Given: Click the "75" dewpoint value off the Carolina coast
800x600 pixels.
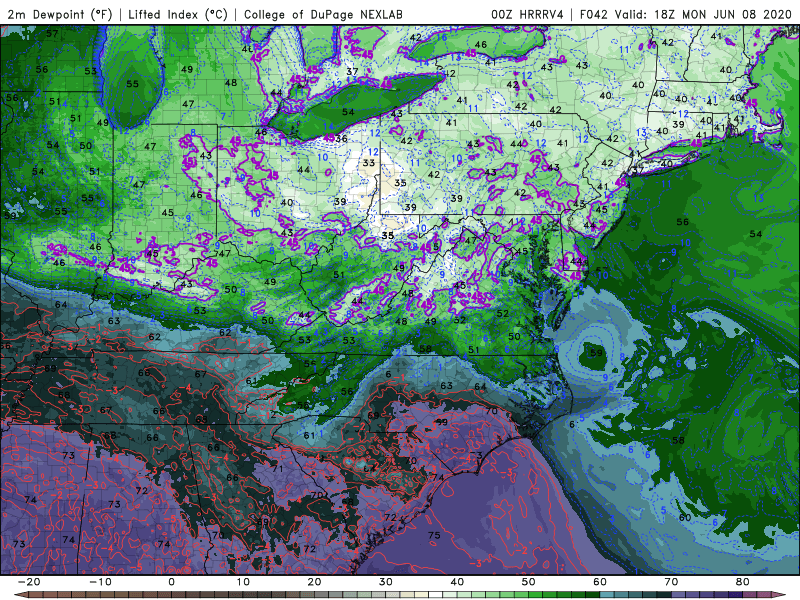Looking at the screenshot, I should tap(434, 535).
